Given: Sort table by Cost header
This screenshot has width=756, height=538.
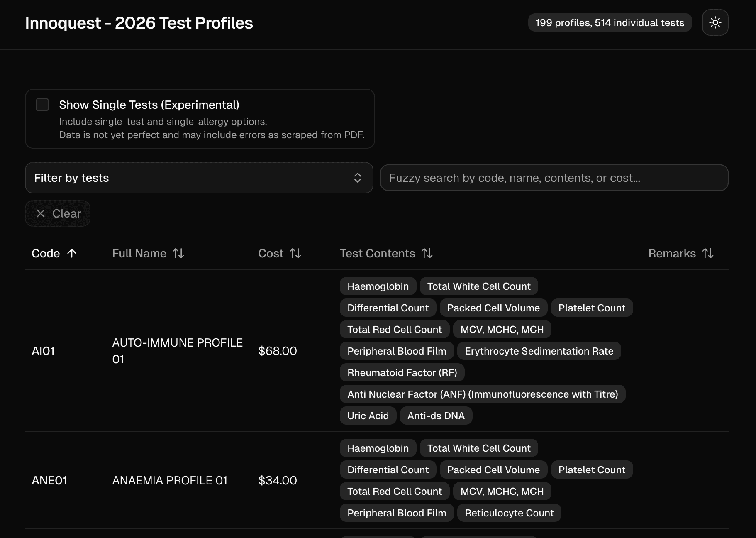Looking at the screenshot, I should (271, 253).
